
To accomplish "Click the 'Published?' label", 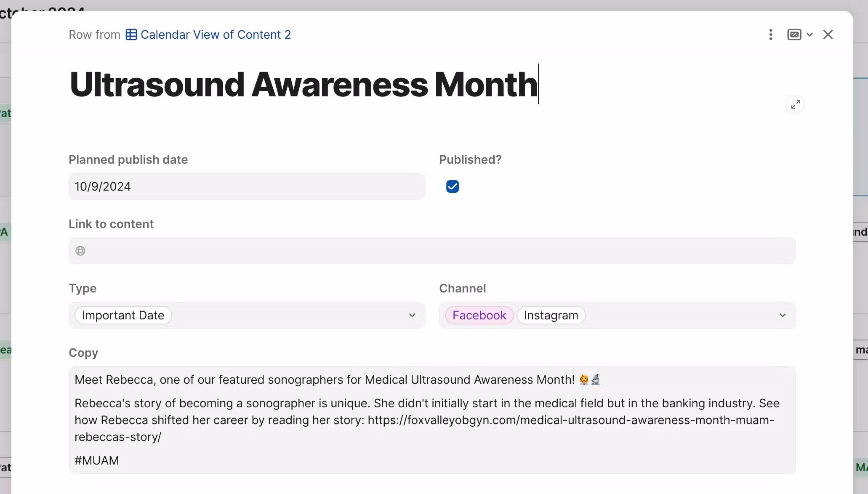I will (x=470, y=159).
